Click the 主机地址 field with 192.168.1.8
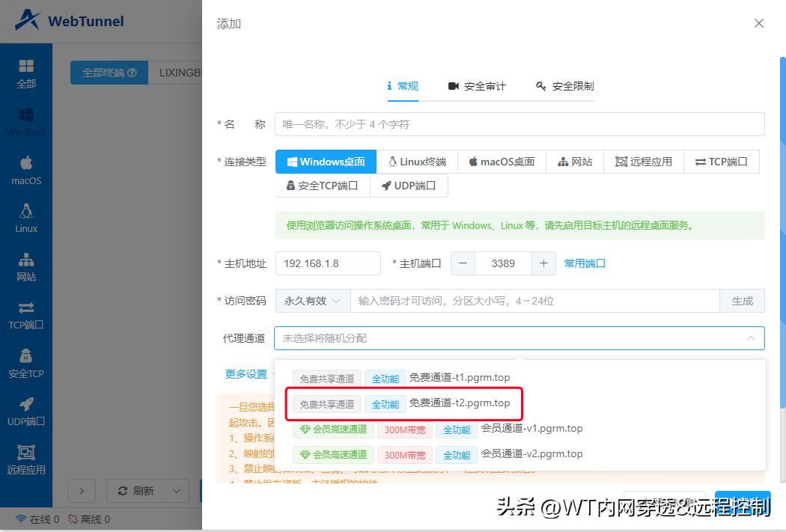Image resolution: width=786 pixels, height=532 pixels. click(x=328, y=263)
